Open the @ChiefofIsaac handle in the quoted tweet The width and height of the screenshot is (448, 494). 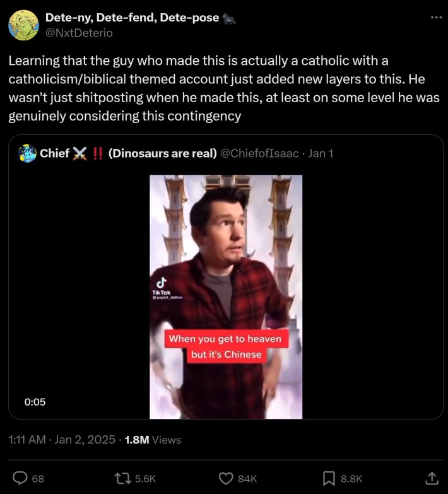coord(259,153)
